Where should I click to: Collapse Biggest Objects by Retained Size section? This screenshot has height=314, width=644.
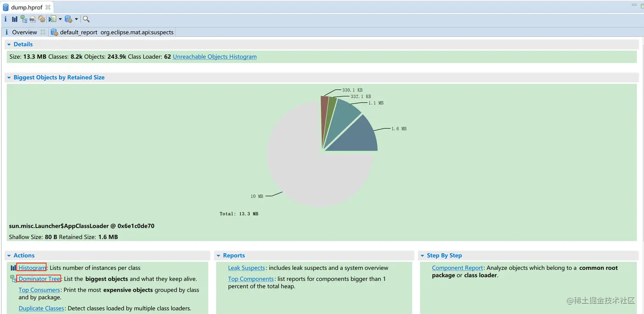(x=9, y=77)
